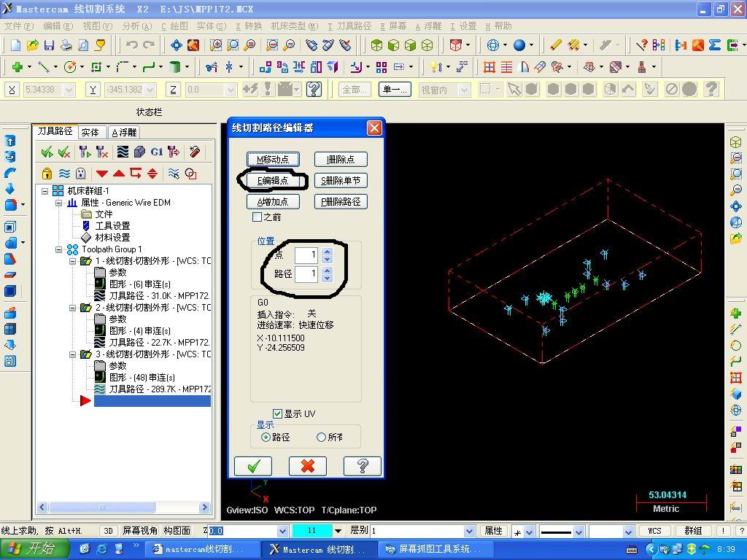The height and width of the screenshot is (560, 747).
Task: Open the 编辑 menu
Action: tap(58, 26)
